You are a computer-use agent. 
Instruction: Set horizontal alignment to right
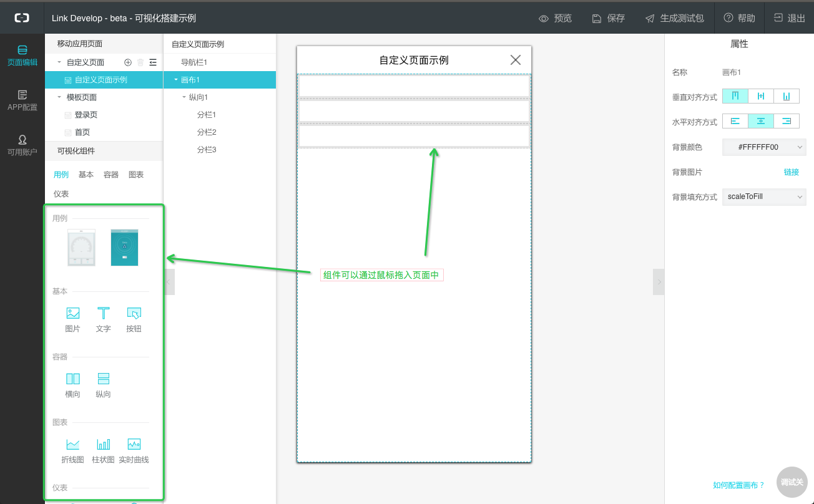(x=787, y=121)
